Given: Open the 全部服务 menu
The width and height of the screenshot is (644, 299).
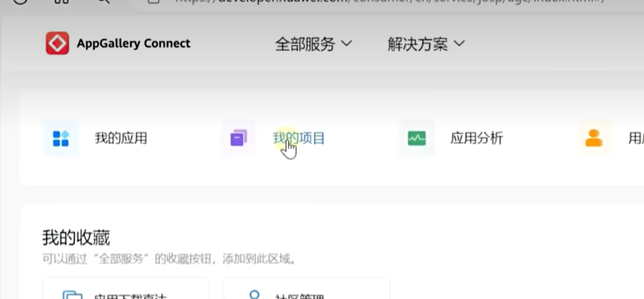Looking at the screenshot, I should (305, 44).
